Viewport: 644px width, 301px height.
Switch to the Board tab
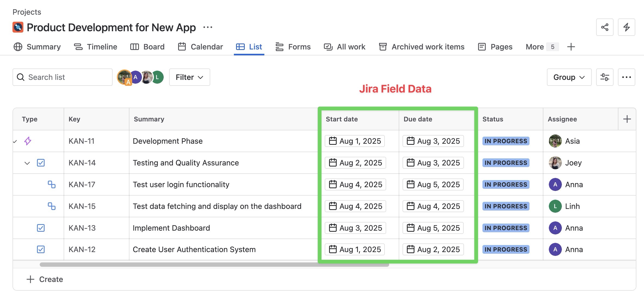(154, 47)
